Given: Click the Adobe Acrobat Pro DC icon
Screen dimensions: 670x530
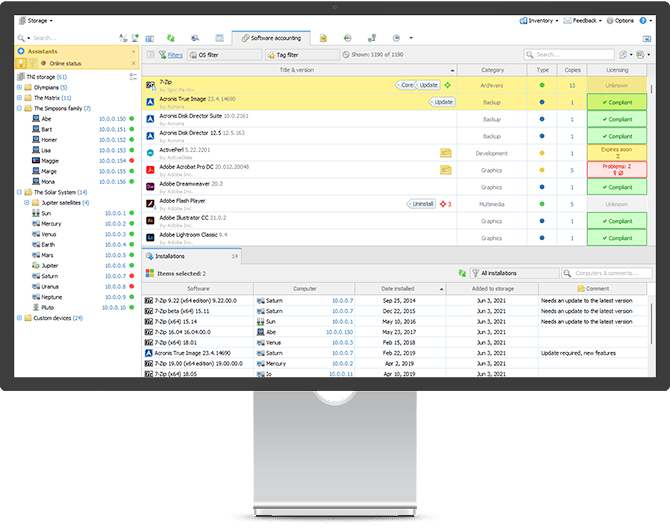Looking at the screenshot, I should (150, 169).
